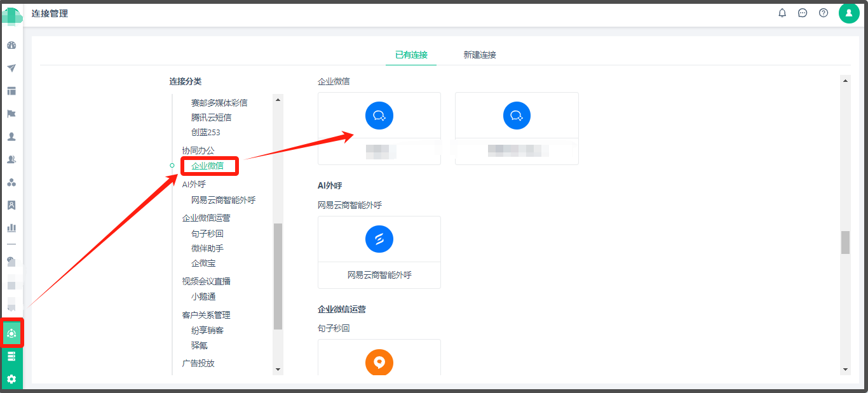Click the connection management hub icon in sidebar
This screenshot has width=868, height=393.
[11, 333]
